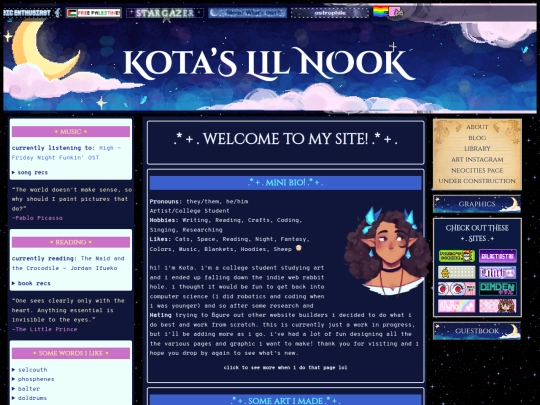This screenshot has width=540, height=405.
Task: Click 'The Little Prince' attribution text
Action: (x=44, y=329)
